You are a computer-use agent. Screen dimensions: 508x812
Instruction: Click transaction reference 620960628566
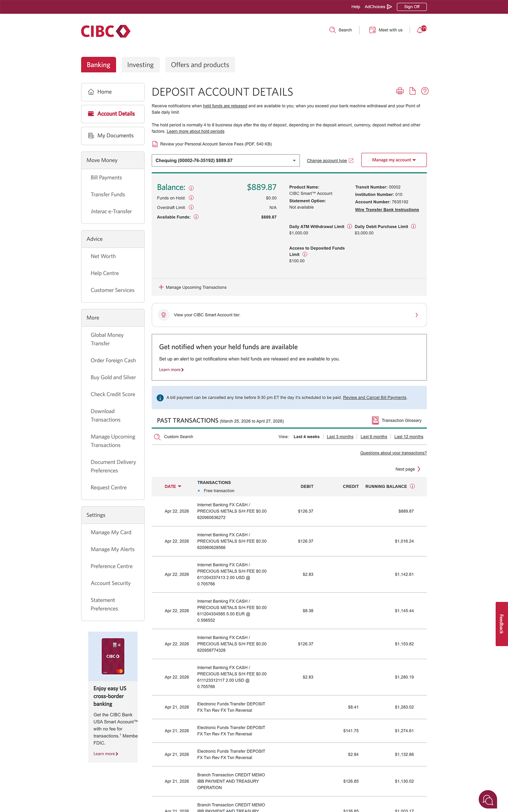tap(211, 548)
